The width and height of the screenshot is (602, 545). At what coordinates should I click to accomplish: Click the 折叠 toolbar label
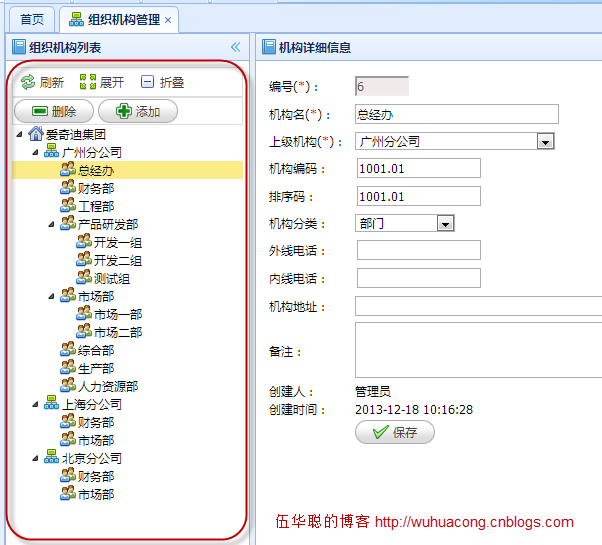[x=172, y=82]
